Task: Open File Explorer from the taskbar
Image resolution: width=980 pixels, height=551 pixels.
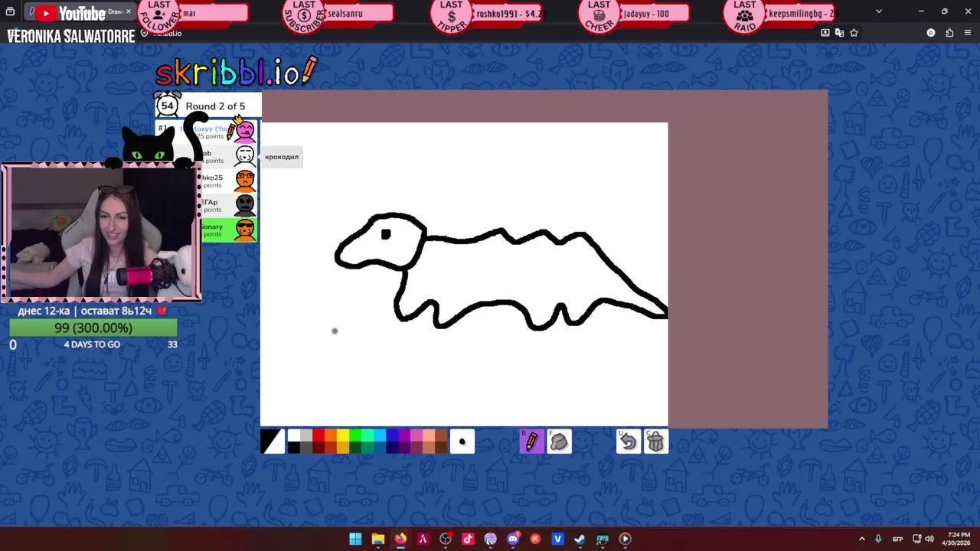Action: (x=377, y=539)
